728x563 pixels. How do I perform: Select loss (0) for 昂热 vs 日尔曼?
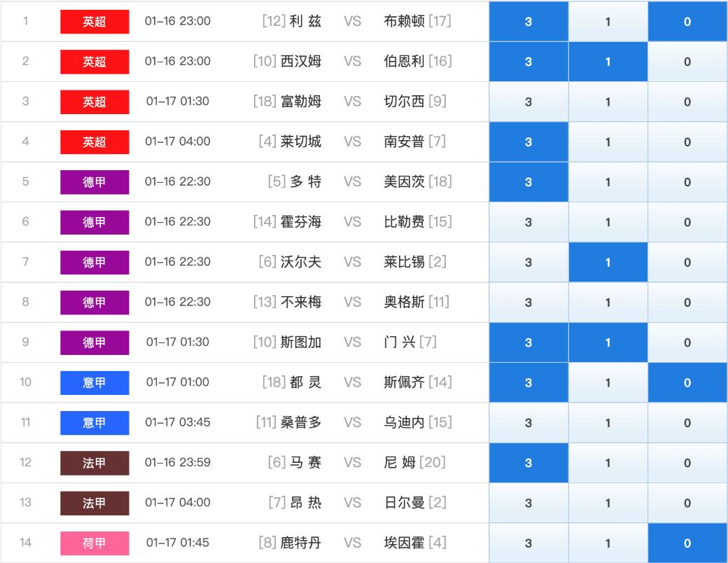[x=687, y=503]
